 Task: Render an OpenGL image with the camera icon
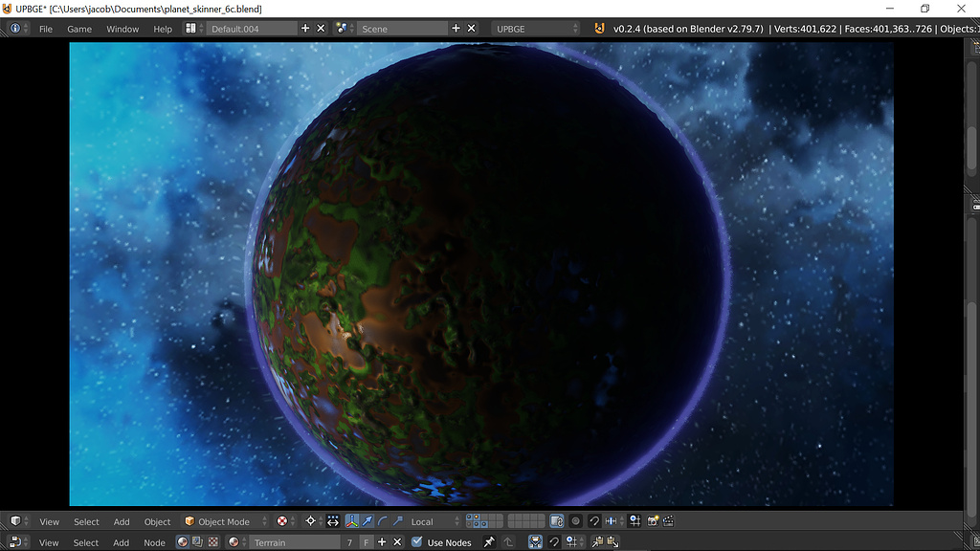pyautogui.click(x=653, y=521)
